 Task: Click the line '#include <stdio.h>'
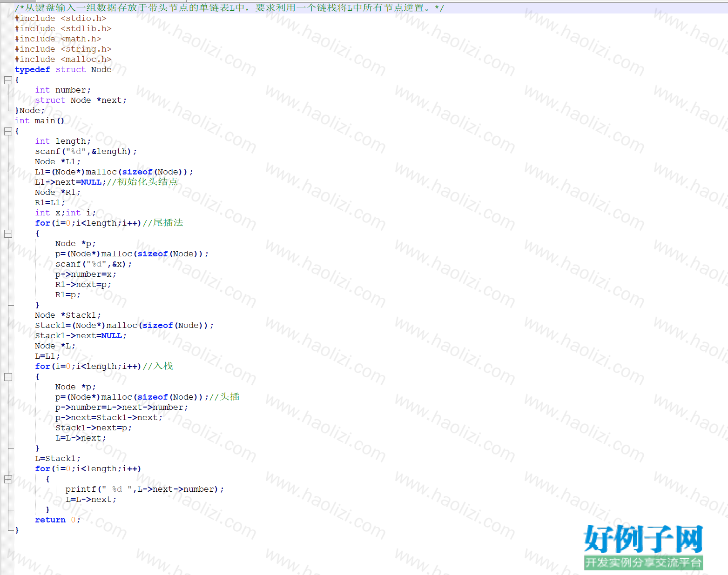(61, 19)
